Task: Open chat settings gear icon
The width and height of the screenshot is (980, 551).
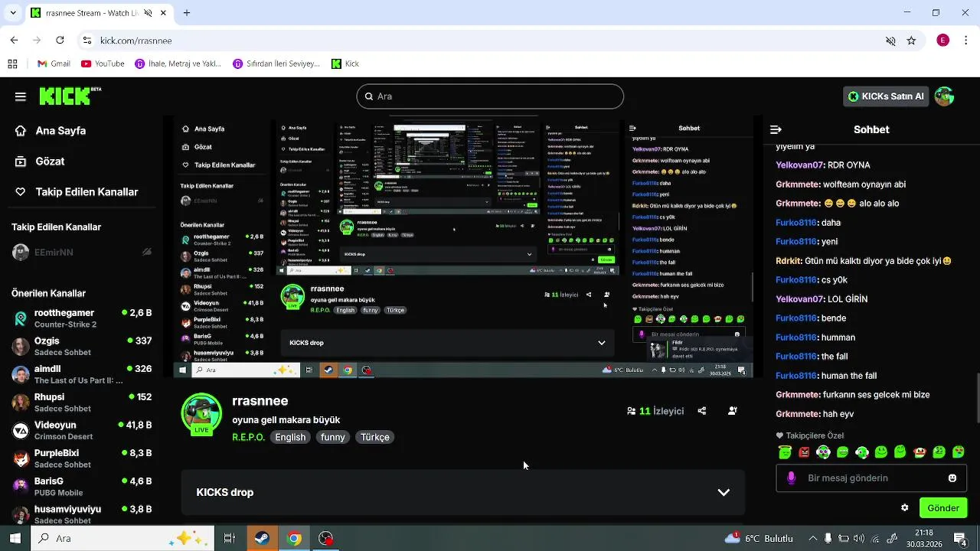Action: tap(905, 508)
